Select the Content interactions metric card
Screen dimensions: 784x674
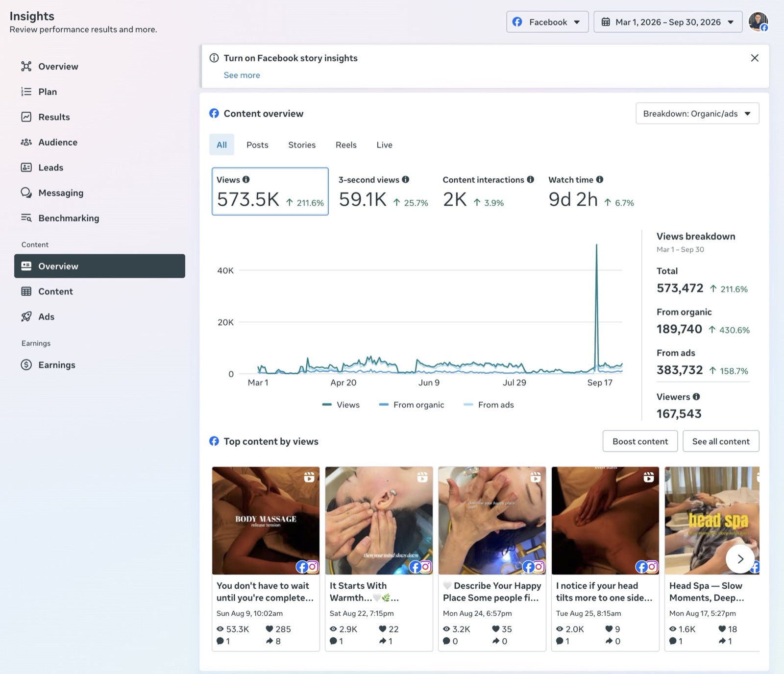[x=488, y=192]
